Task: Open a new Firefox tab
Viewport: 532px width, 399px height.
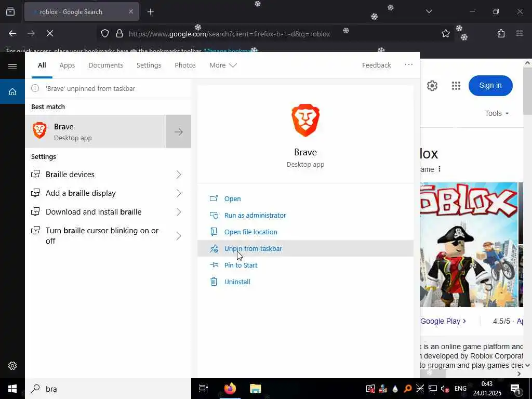Action: pyautogui.click(x=151, y=12)
